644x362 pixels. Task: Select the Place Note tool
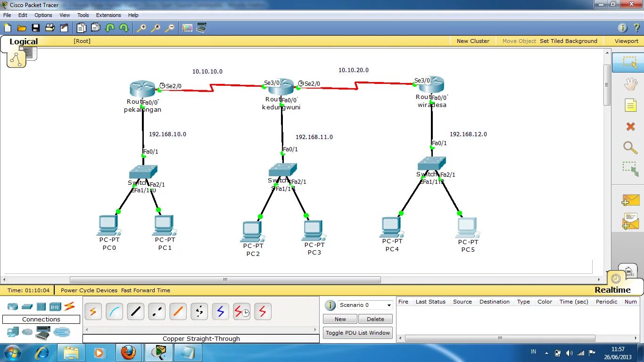point(630,105)
